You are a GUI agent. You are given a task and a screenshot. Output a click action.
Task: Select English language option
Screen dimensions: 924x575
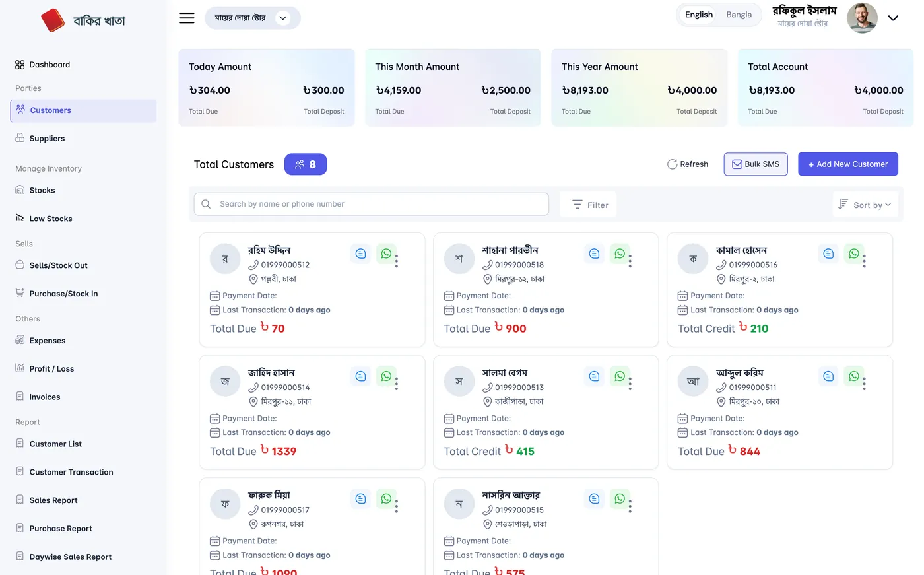[698, 15]
